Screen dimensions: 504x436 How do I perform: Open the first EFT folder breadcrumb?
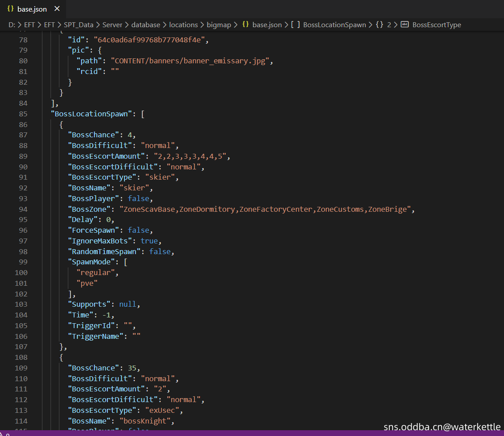pos(29,25)
